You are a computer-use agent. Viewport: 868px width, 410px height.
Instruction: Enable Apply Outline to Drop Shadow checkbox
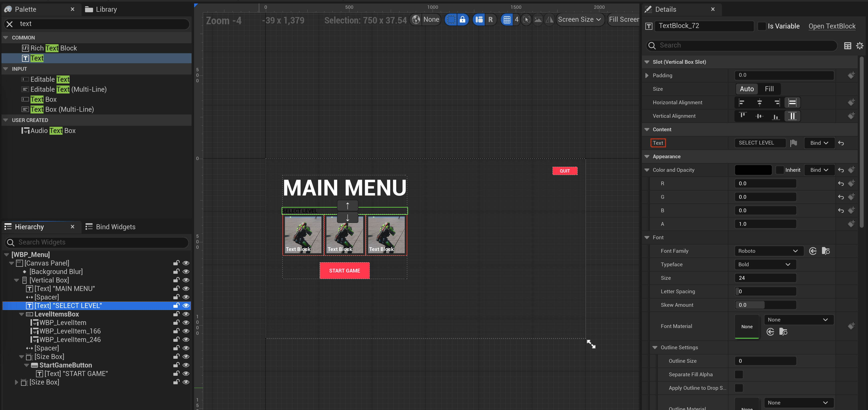tap(739, 388)
